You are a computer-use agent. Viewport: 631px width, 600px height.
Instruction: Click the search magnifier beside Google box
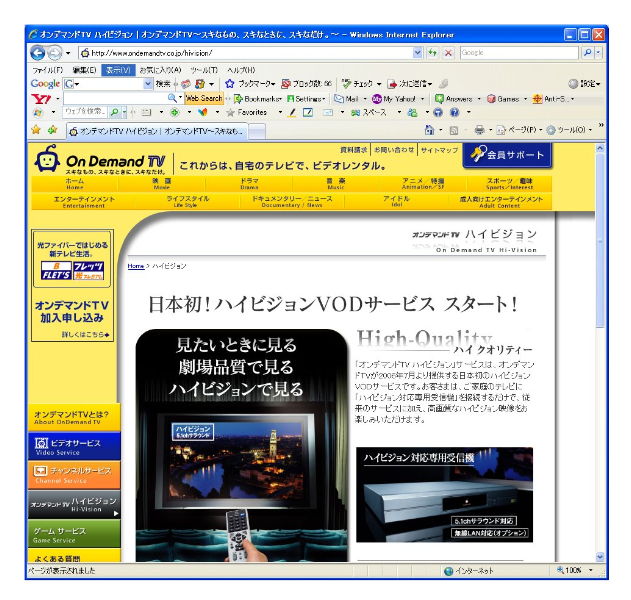coord(588,53)
